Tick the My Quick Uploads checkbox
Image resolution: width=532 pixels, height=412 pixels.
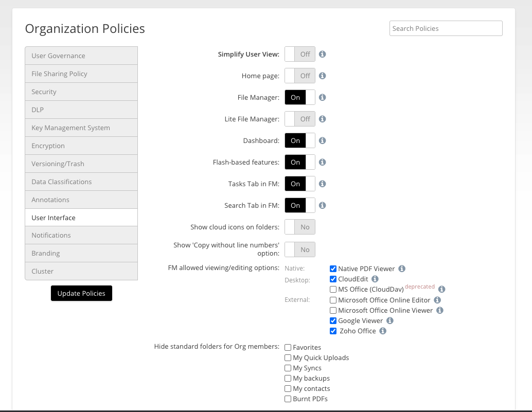coord(288,358)
